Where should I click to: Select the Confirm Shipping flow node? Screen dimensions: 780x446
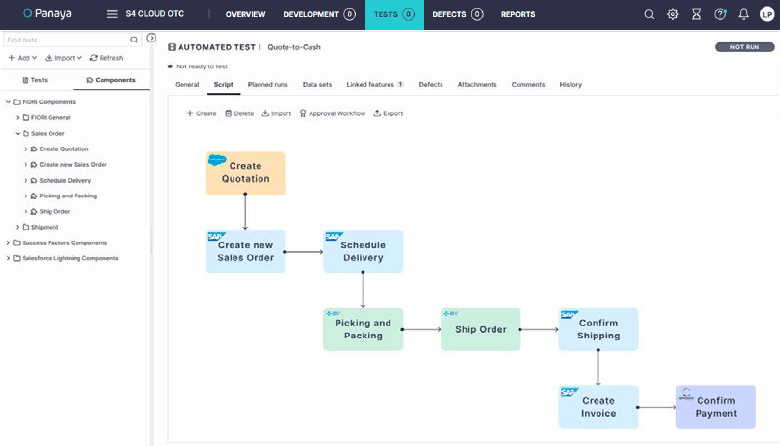pyautogui.click(x=598, y=329)
